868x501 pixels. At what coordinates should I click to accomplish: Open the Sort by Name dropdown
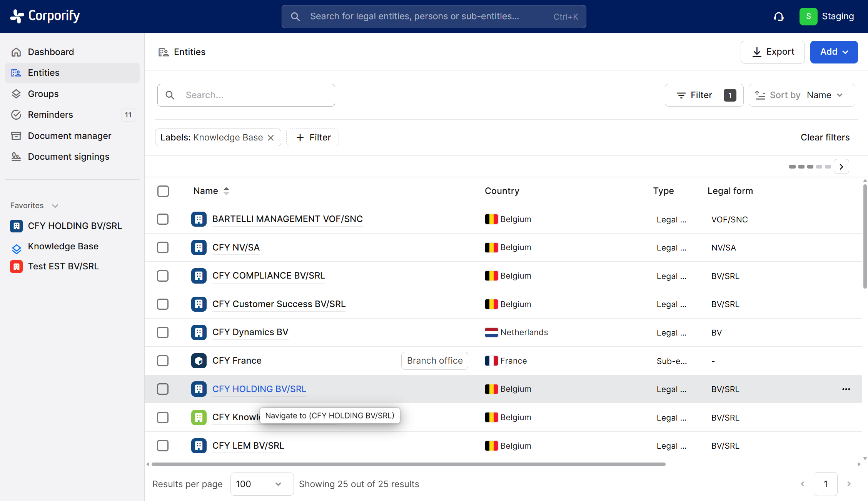[x=801, y=95]
